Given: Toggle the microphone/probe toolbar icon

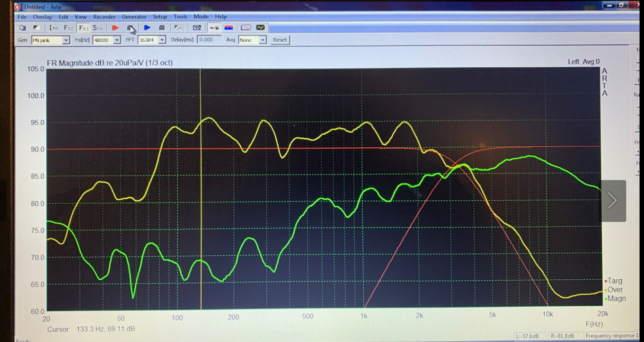Looking at the screenshot, I should pos(214,28).
